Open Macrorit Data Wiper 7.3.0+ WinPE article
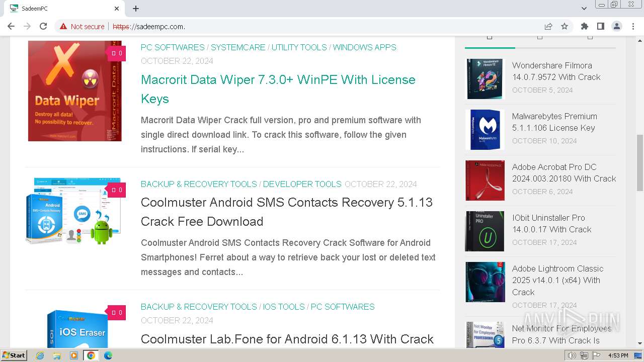This screenshot has width=644, height=362. tap(278, 89)
